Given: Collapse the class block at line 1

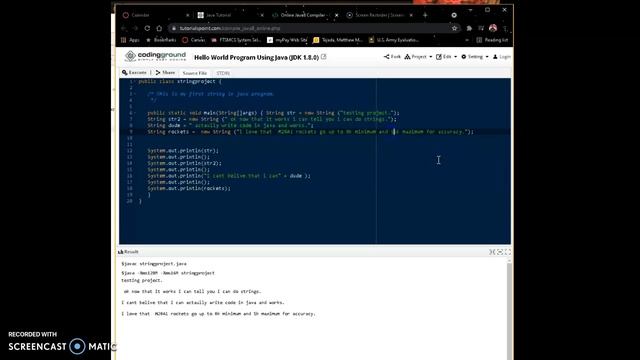Looking at the screenshot, I should tap(135, 82).
